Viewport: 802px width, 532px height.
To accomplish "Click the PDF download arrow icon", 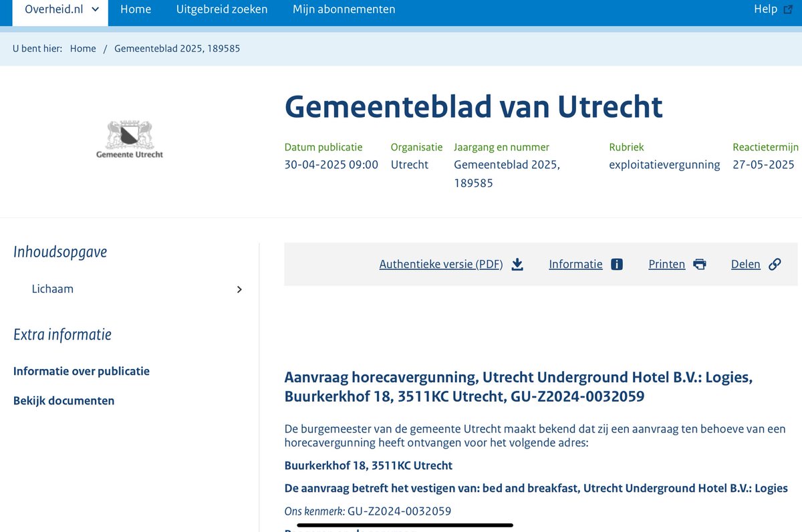I will click(x=517, y=264).
